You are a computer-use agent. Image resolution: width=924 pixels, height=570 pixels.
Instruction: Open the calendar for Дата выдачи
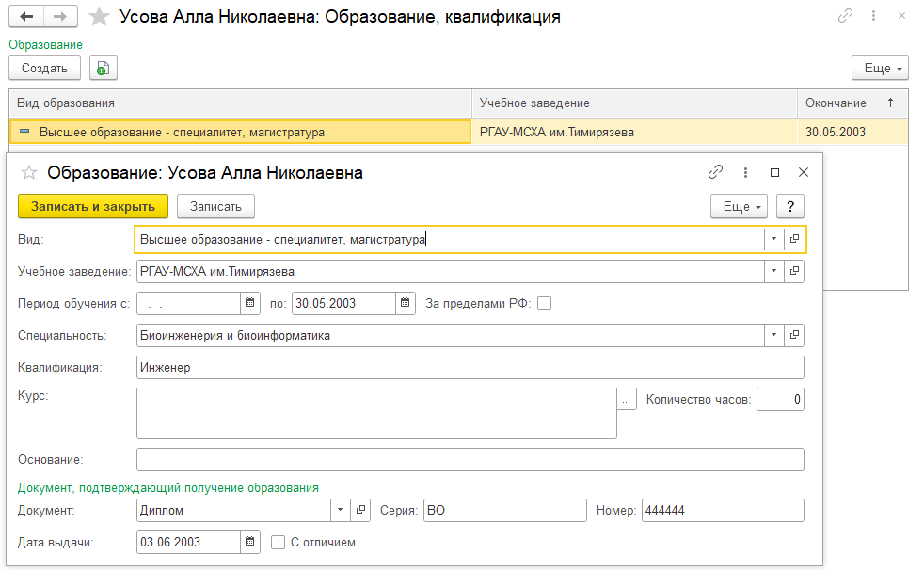coord(250,542)
